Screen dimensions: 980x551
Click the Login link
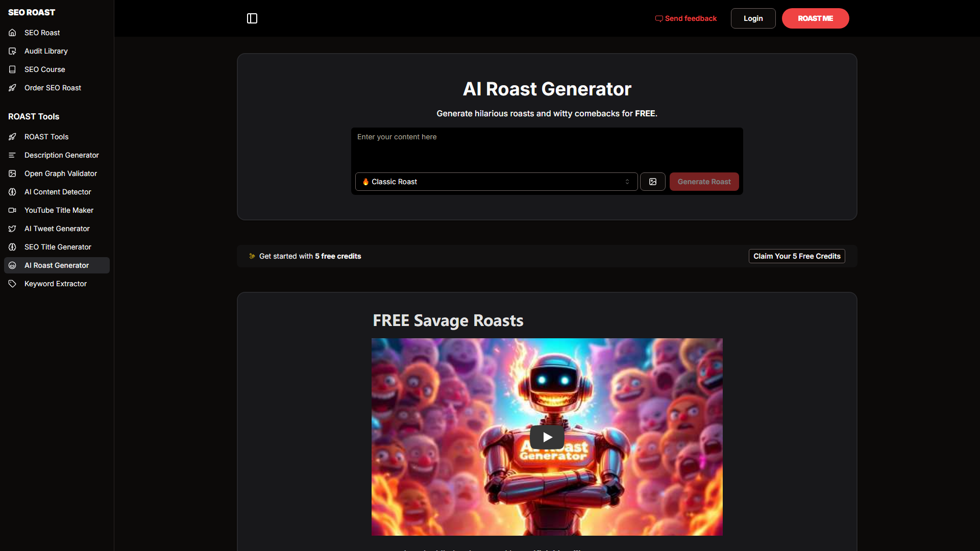pyautogui.click(x=752, y=18)
